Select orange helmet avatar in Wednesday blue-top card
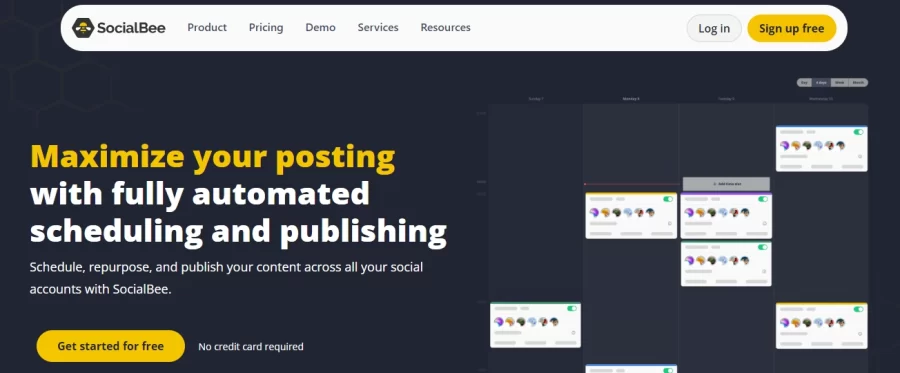Viewport: 900px width, 373px height. click(796, 146)
